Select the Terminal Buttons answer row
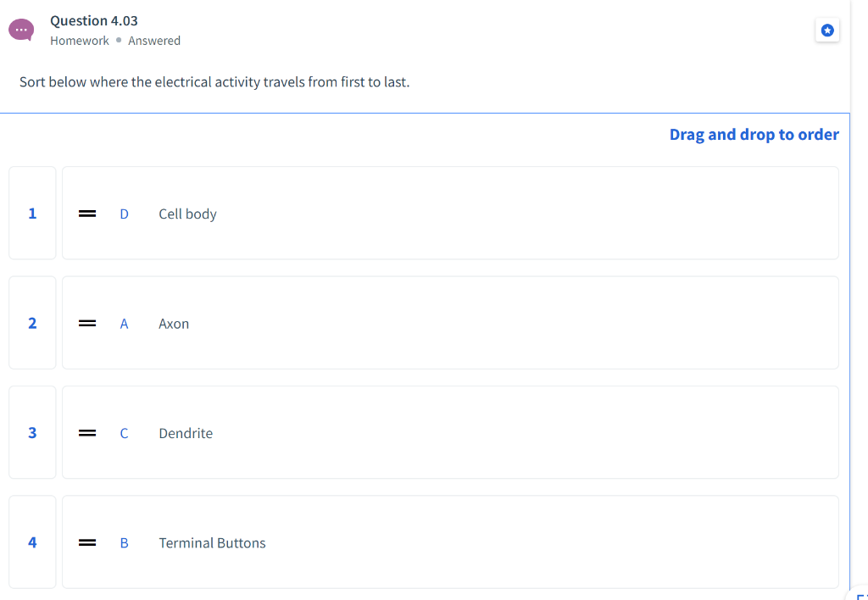Image resolution: width=868 pixels, height=600 pixels. coord(449,542)
